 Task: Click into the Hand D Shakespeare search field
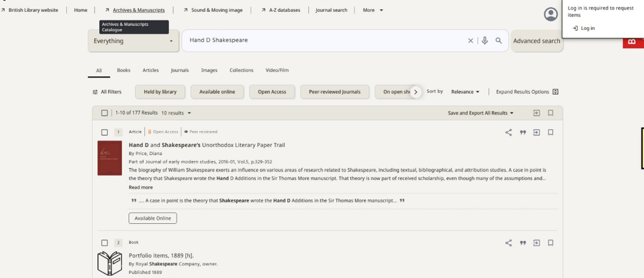coord(324,40)
